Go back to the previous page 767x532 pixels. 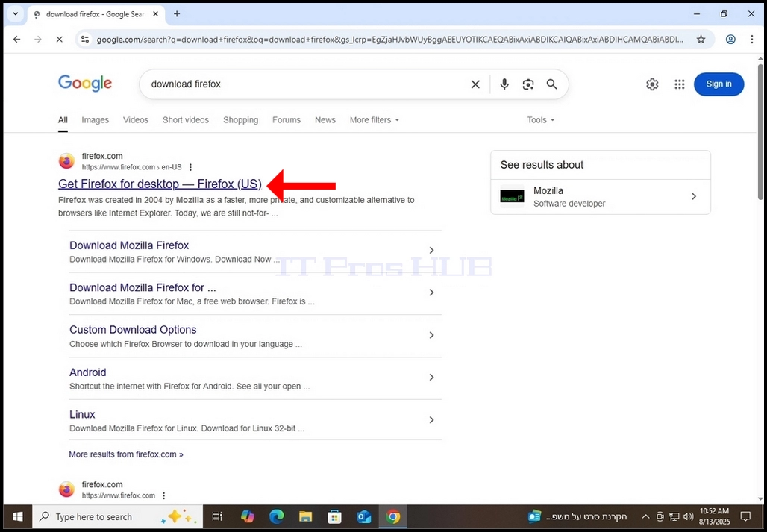point(17,39)
